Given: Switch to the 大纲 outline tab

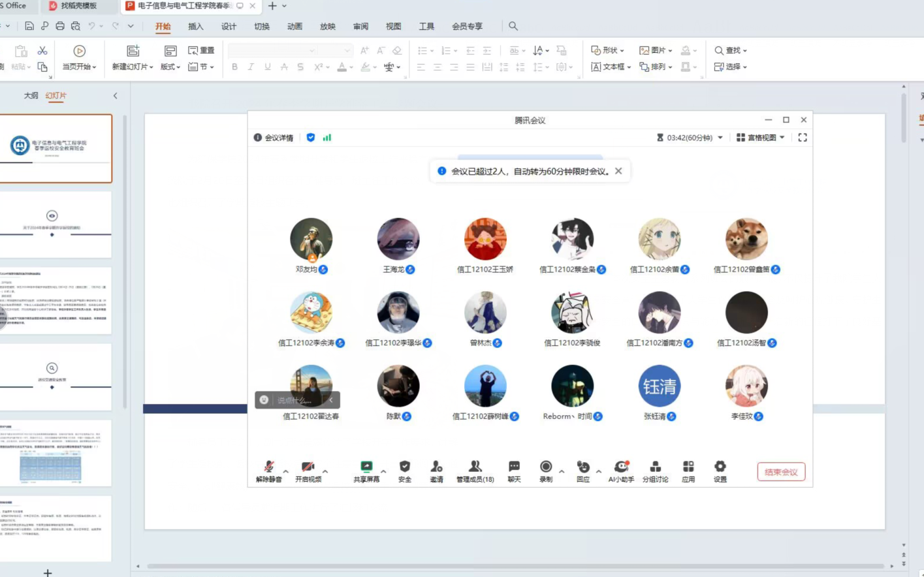Looking at the screenshot, I should click(x=31, y=96).
